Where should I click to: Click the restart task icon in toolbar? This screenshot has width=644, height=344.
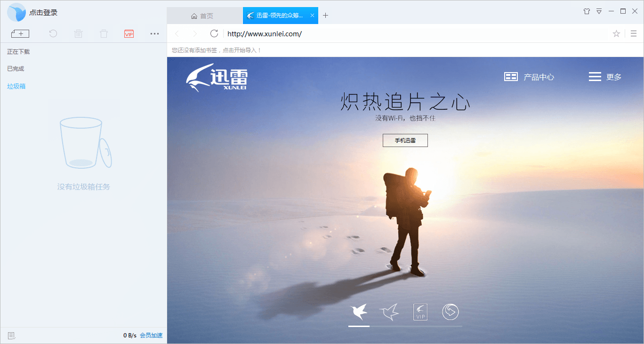(53, 33)
